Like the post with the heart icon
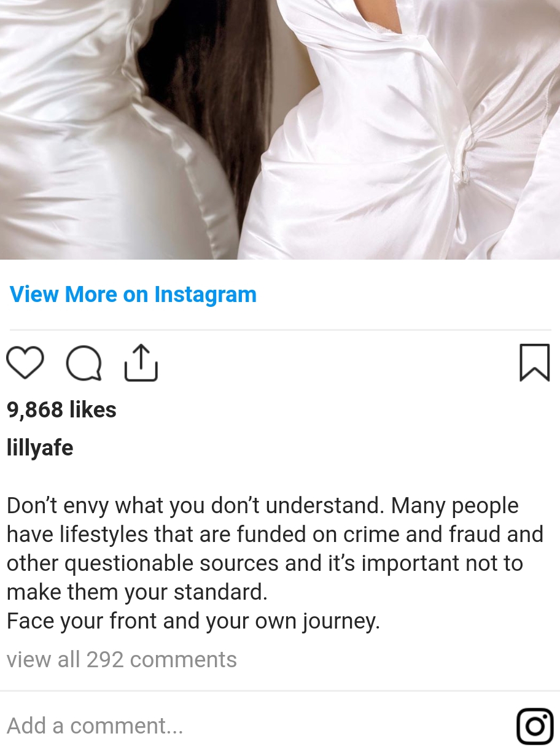Viewport: 560px width, 755px height. (25, 363)
